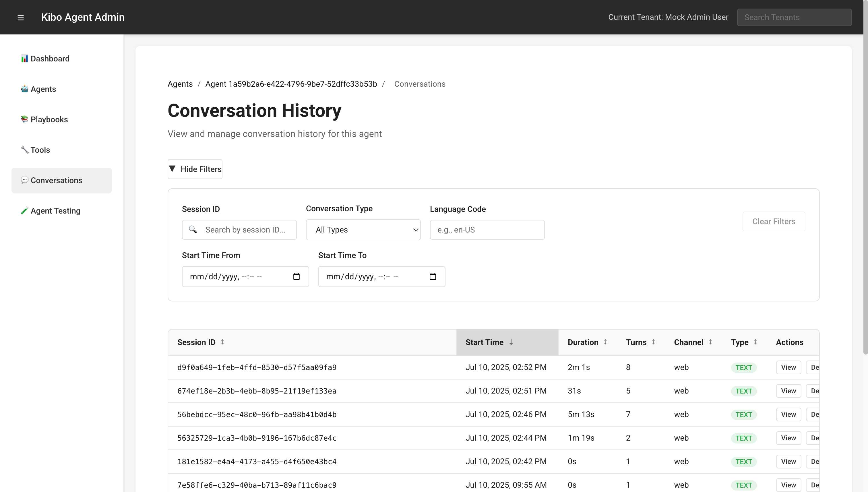Click the Agent Testing test tube icon
Image resolution: width=868 pixels, height=492 pixels.
click(24, 211)
